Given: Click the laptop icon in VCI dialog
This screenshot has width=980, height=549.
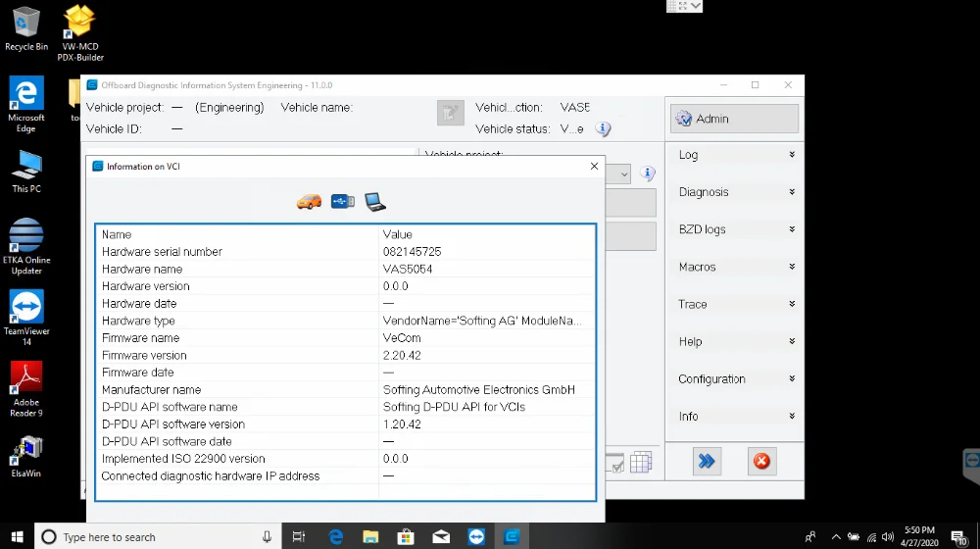Looking at the screenshot, I should [x=375, y=201].
